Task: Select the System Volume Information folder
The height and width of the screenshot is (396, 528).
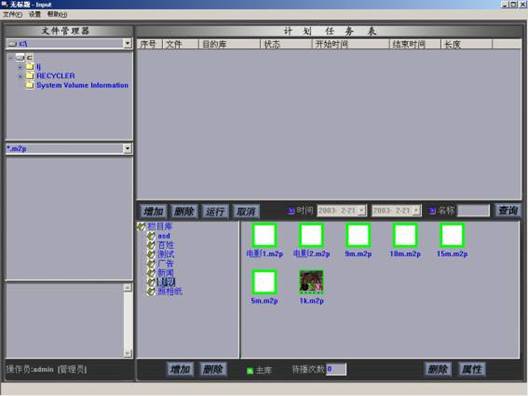Action: [82, 85]
